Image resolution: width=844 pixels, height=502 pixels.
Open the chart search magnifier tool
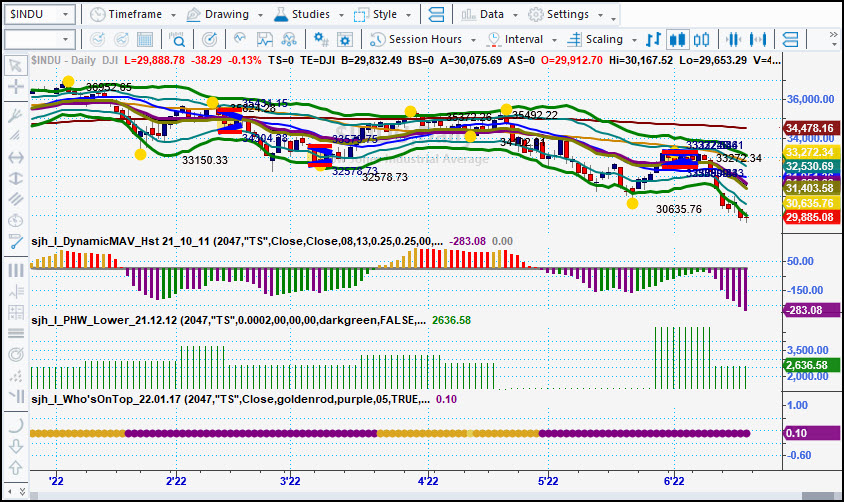coord(177,39)
